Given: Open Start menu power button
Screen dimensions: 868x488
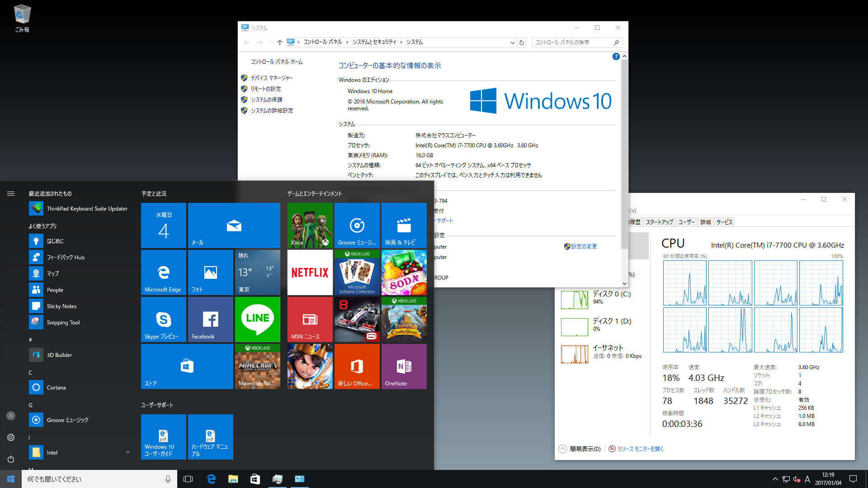Looking at the screenshot, I should coord(11,459).
